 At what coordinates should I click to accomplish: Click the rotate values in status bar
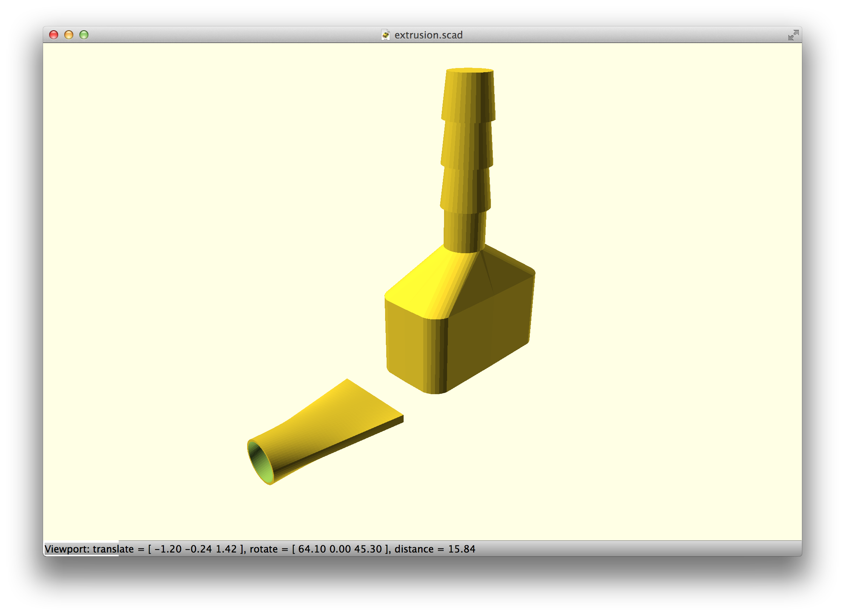click(340, 549)
